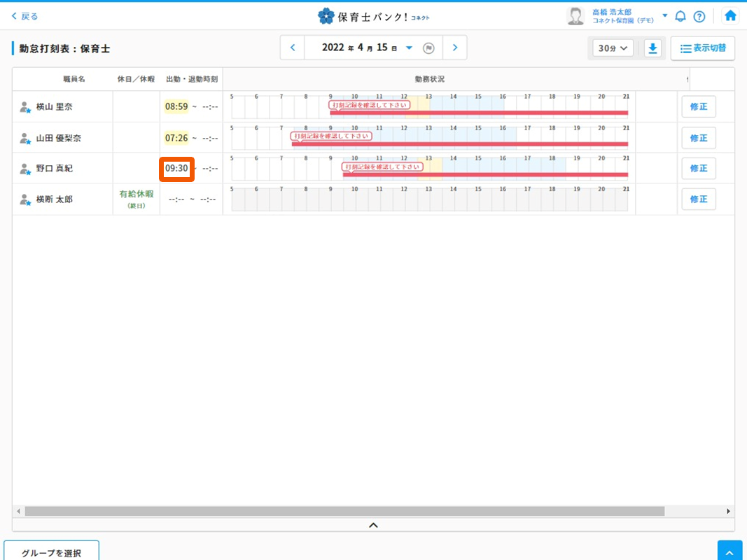
Task: Expand the bottom panel with the up chevron
Action: (x=373, y=524)
